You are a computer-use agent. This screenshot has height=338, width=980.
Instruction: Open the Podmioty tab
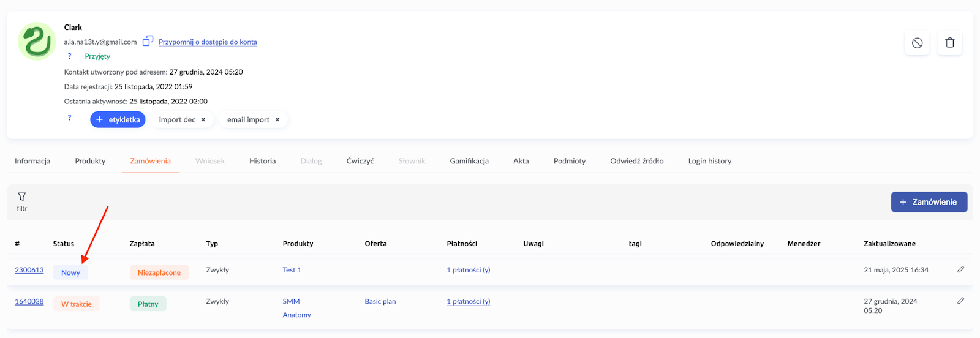click(x=570, y=161)
